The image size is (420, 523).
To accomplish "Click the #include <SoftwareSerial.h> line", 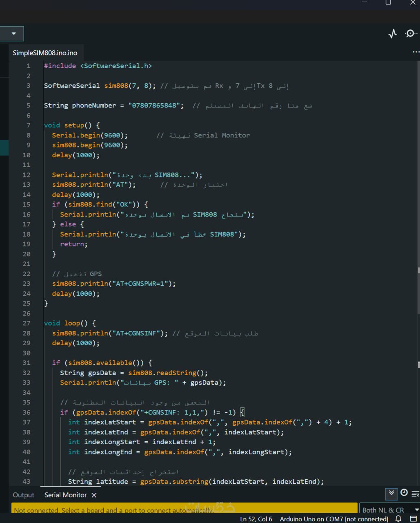I will click(98, 66).
